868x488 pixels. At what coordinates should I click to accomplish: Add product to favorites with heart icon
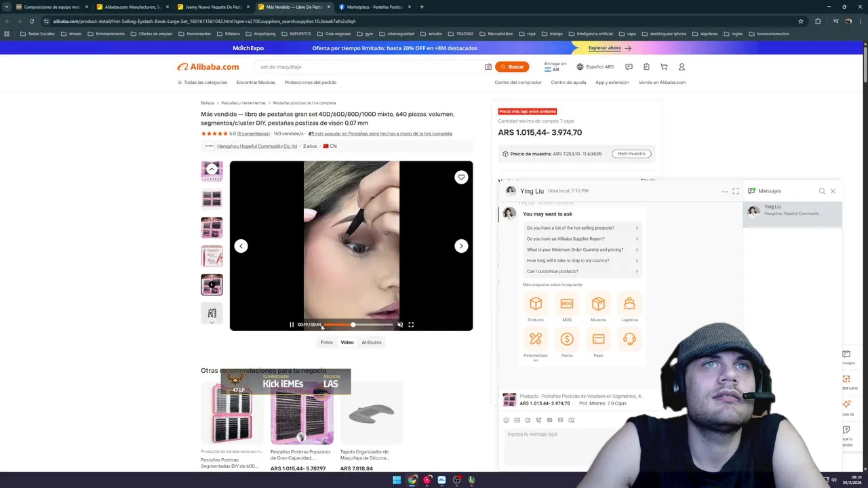click(461, 177)
